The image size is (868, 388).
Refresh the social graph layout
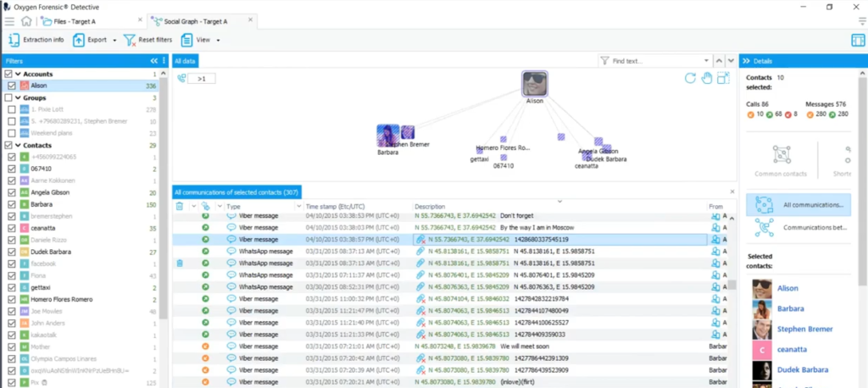coord(690,78)
